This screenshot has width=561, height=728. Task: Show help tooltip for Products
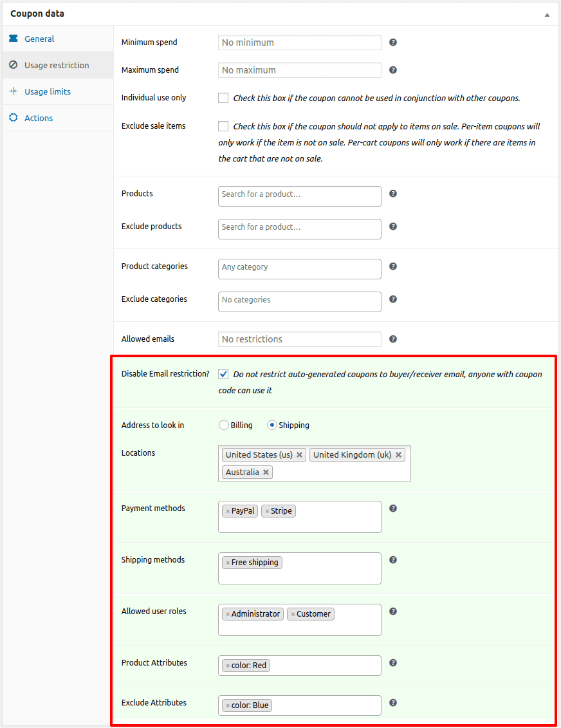[393, 194]
